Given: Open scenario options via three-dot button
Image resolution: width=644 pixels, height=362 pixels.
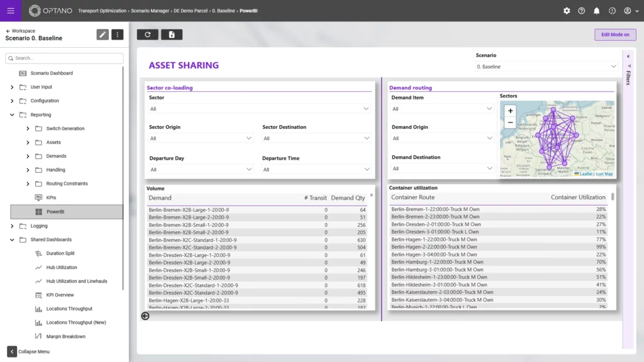Looking at the screenshot, I should pos(118,35).
